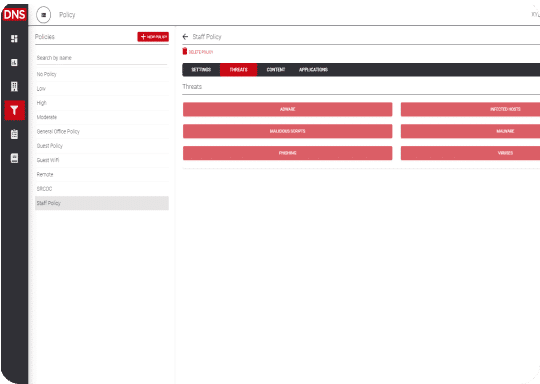Toggle the Malicious Scripts threat block
Image resolution: width=540 pixels, height=384 pixels.
(288, 131)
